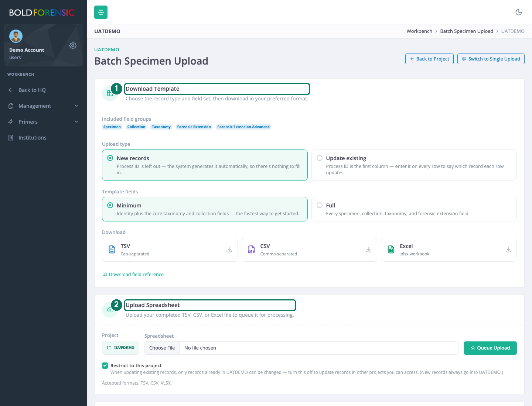Click the CSV file icon

coord(251,250)
